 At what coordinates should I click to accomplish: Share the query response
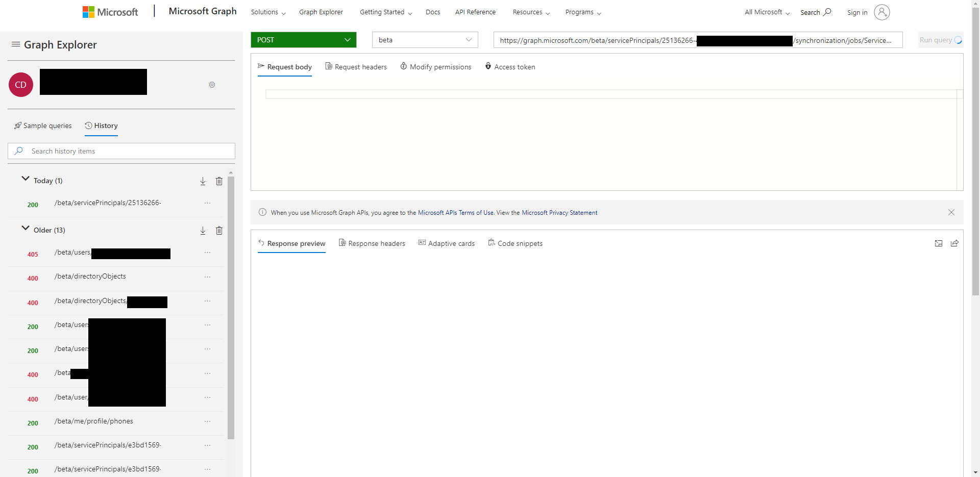[954, 243]
